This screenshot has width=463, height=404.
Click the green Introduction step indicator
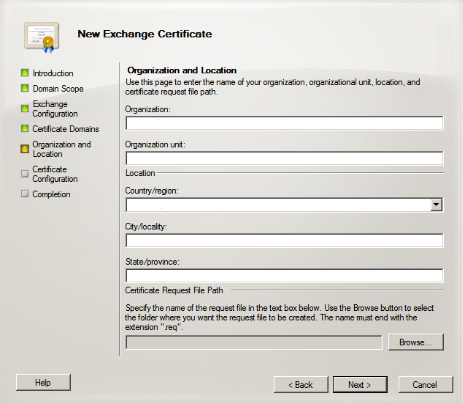[x=25, y=73]
